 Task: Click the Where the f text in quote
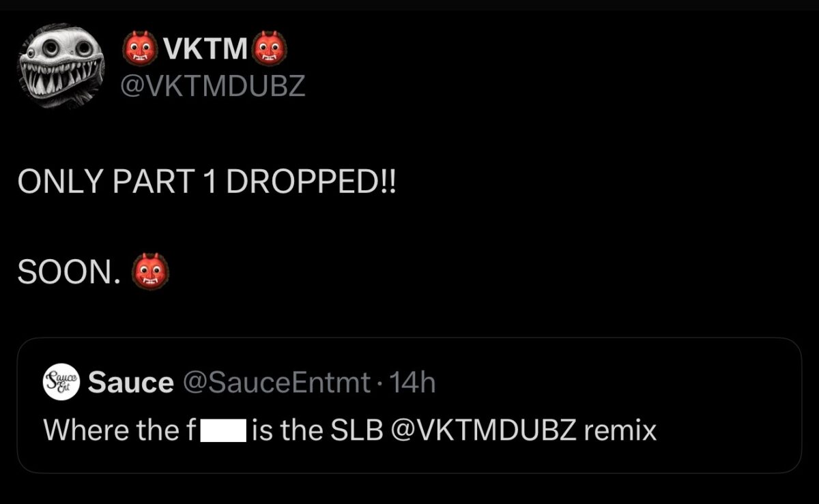click(120, 430)
